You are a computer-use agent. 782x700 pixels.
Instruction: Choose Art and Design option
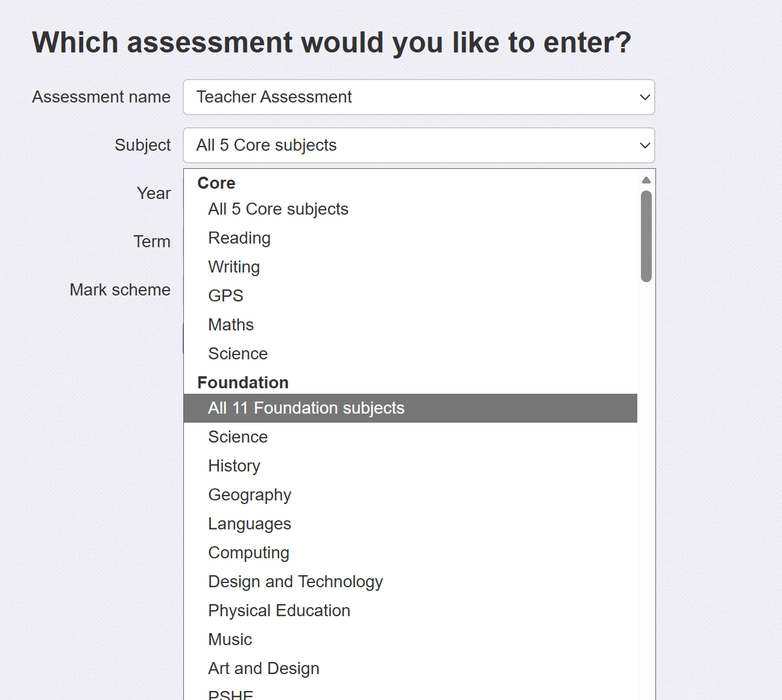(x=263, y=669)
